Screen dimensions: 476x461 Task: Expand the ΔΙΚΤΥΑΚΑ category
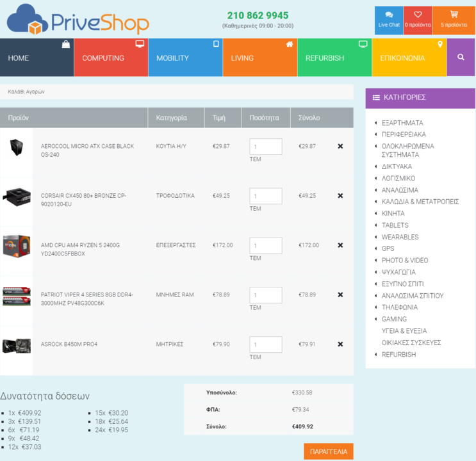pyautogui.click(x=397, y=166)
